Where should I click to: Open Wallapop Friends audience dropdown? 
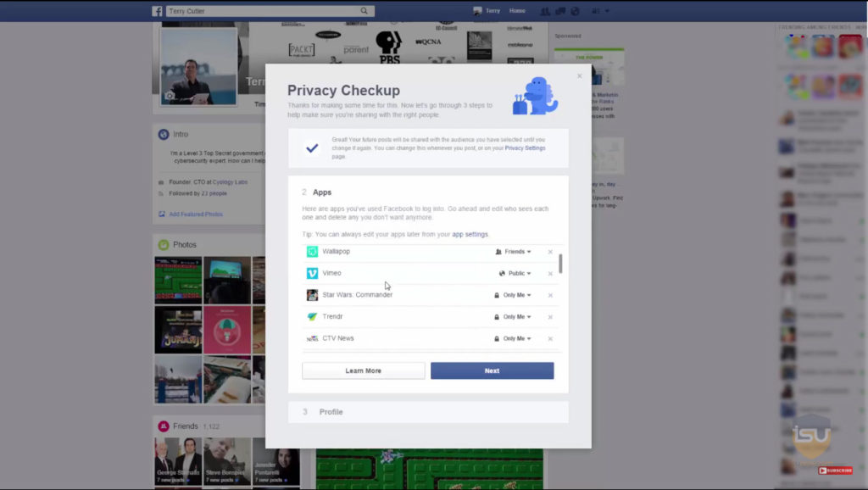(x=513, y=252)
